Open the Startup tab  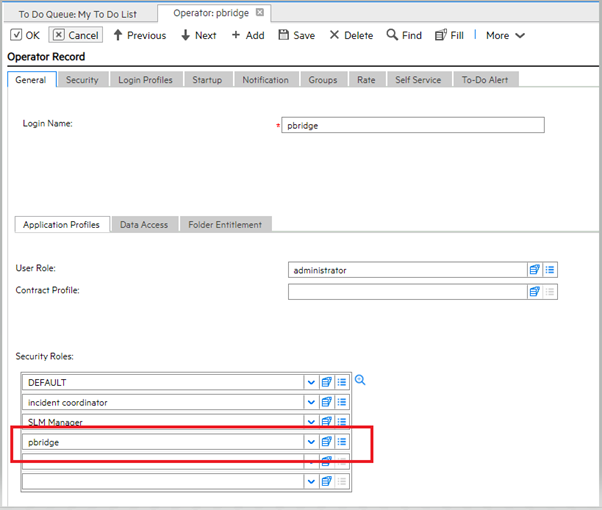[x=207, y=80]
